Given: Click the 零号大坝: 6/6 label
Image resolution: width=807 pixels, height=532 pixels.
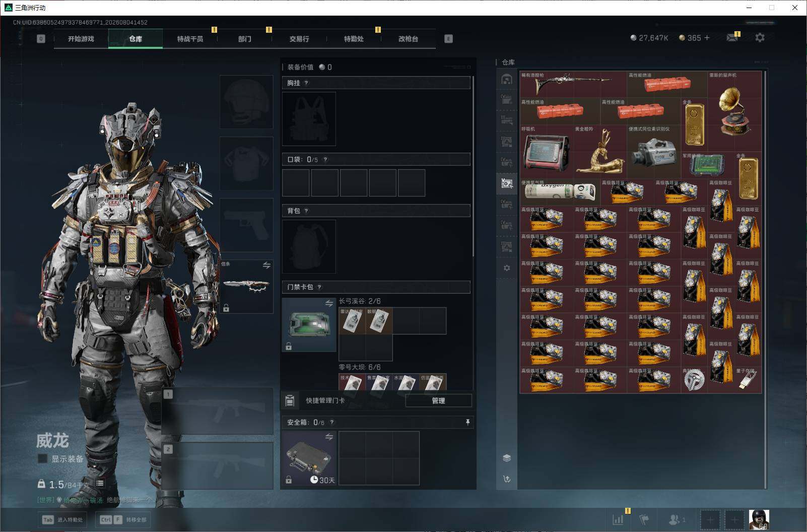Looking at the screenshot, I should (360, 367).
